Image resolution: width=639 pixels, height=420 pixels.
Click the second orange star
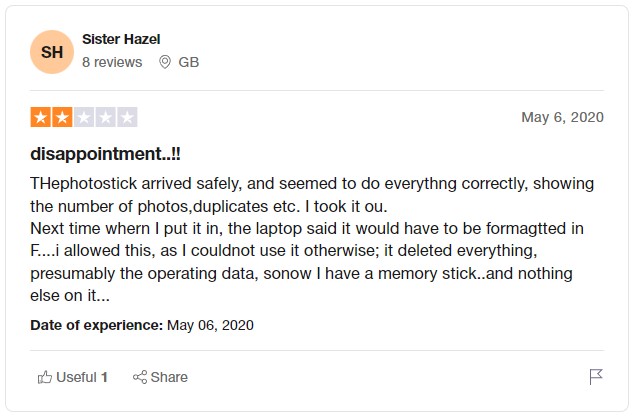click(x=62, y=117)
